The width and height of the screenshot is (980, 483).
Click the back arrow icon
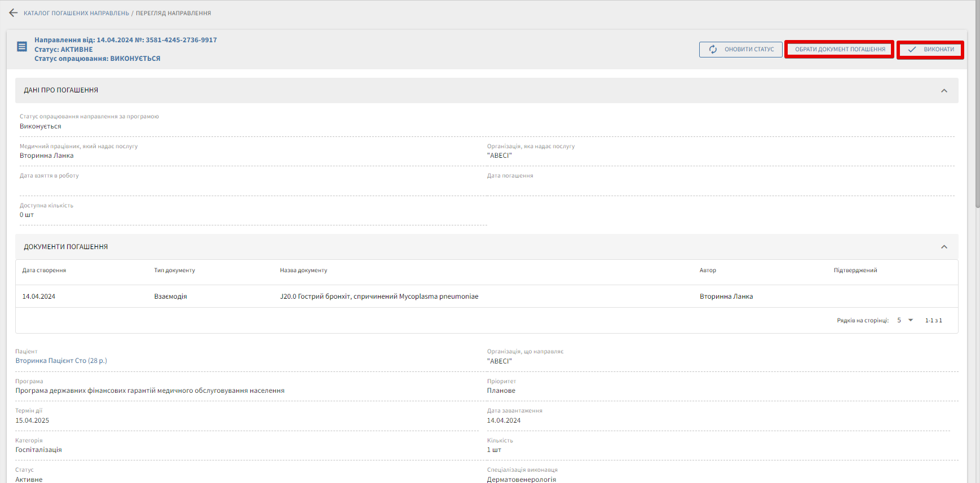(14, 13)
